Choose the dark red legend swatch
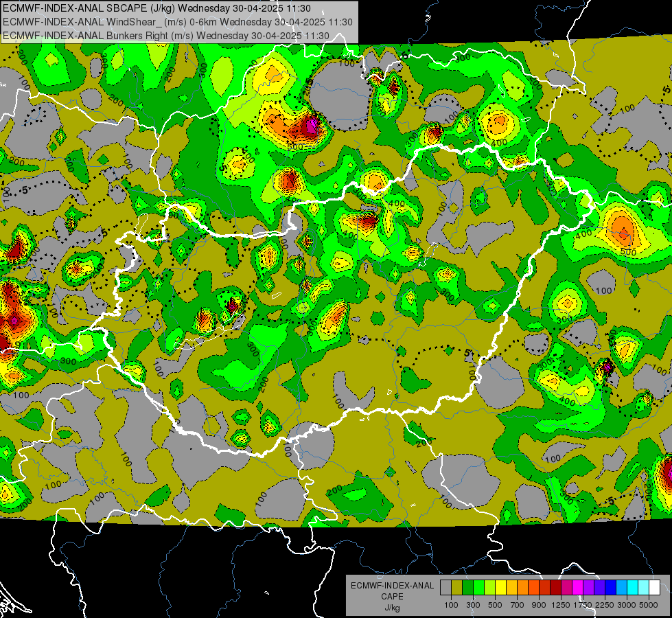Viewport: 672px width, 618px height. [x=555, y=588]
